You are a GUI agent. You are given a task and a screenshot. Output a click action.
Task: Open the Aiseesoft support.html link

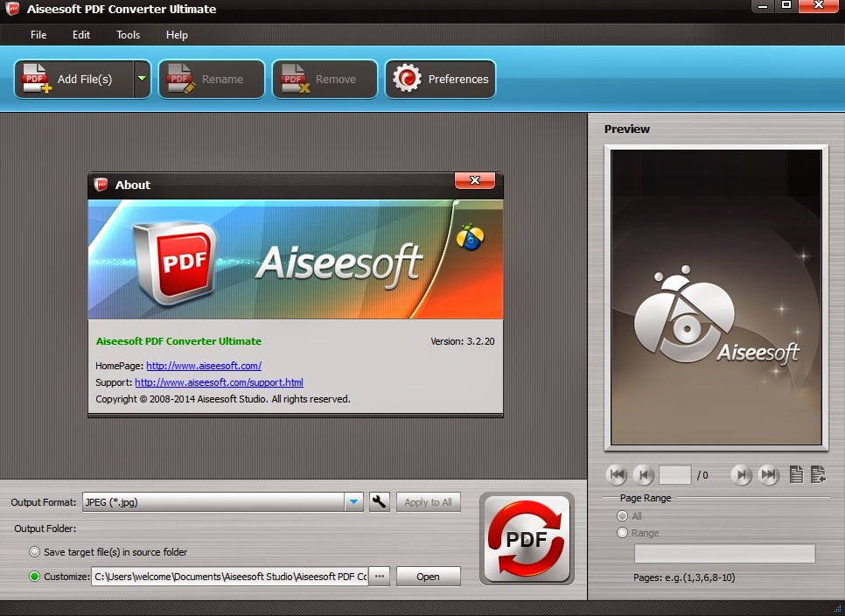coord(219,382)
